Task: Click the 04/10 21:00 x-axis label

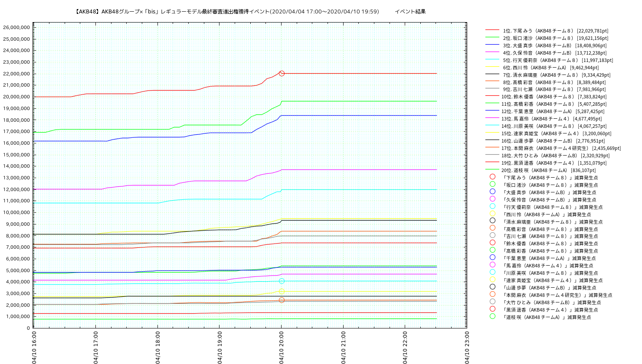Action: [343, 348]
